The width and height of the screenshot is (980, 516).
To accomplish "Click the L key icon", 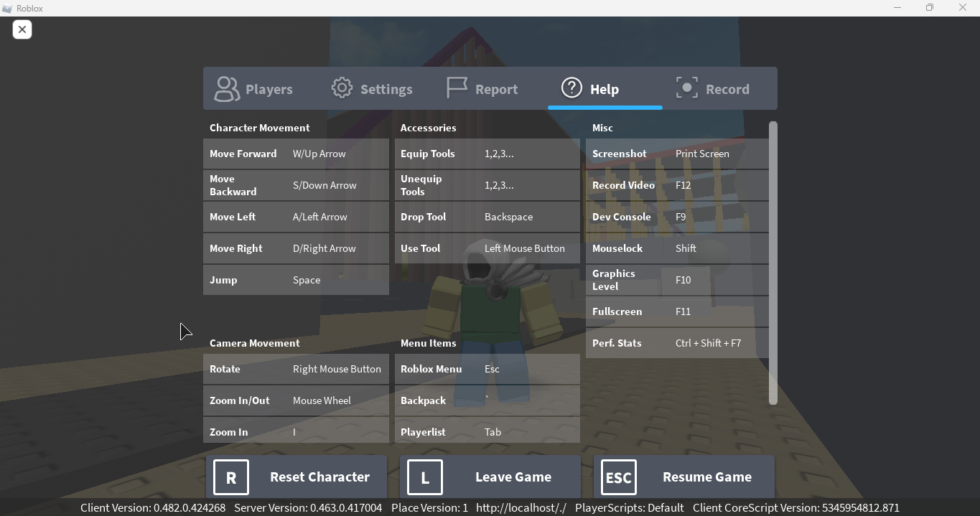I will [x=425, y=477].
